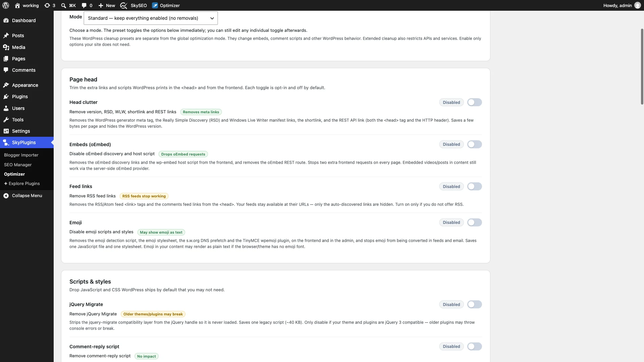
Task: Click the Collapse Menu arrow icon
Action: (6, 196)
